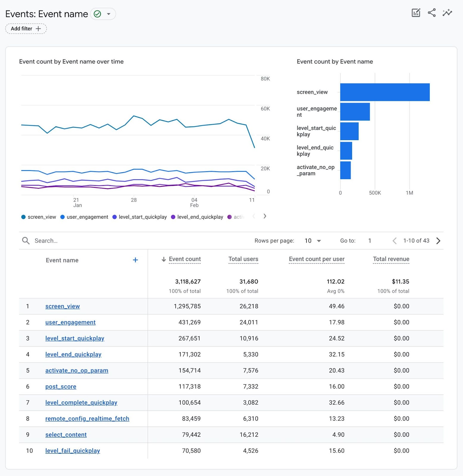Go to next page of table rows

pyautogui.click(x=438, y=241)
